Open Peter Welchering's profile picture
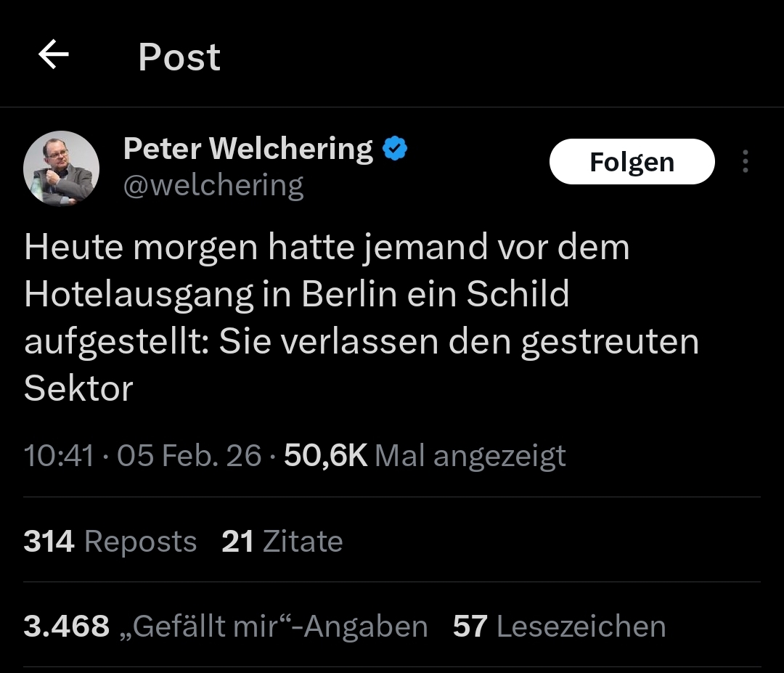 tap(62, 168)
